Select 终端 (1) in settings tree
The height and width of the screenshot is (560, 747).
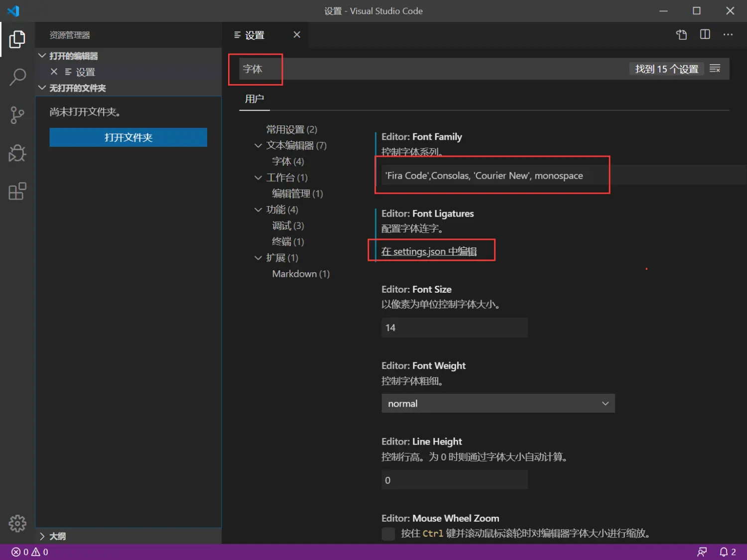click(288, 241)
